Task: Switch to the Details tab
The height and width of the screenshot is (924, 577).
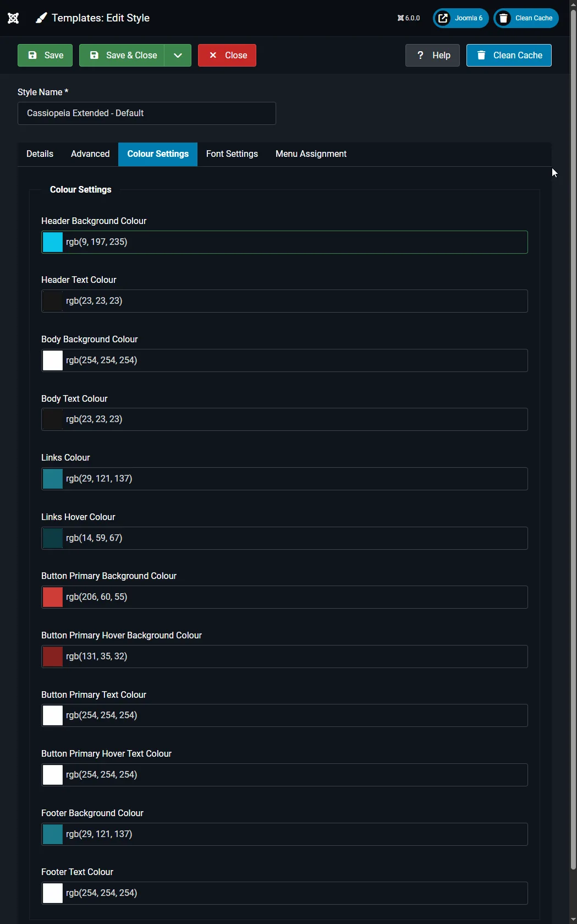Action: tap(40, 154)
